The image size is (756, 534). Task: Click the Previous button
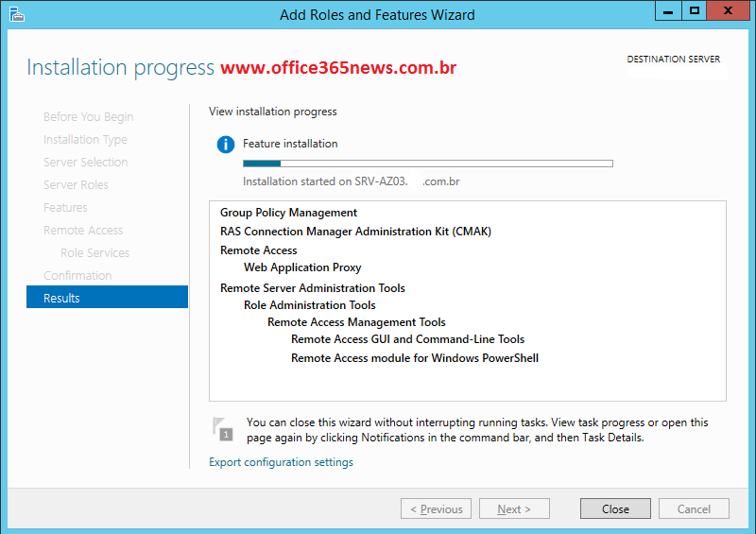coord(436,508)
